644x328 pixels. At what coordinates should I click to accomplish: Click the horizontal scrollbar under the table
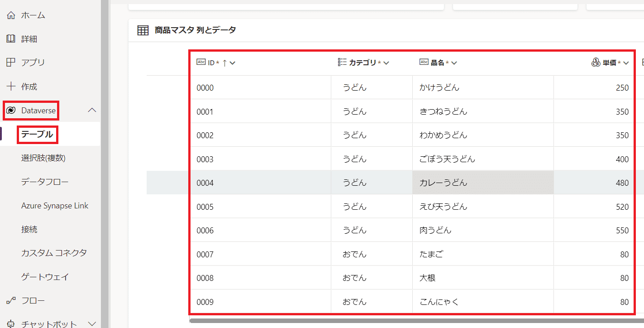(416, 321)
